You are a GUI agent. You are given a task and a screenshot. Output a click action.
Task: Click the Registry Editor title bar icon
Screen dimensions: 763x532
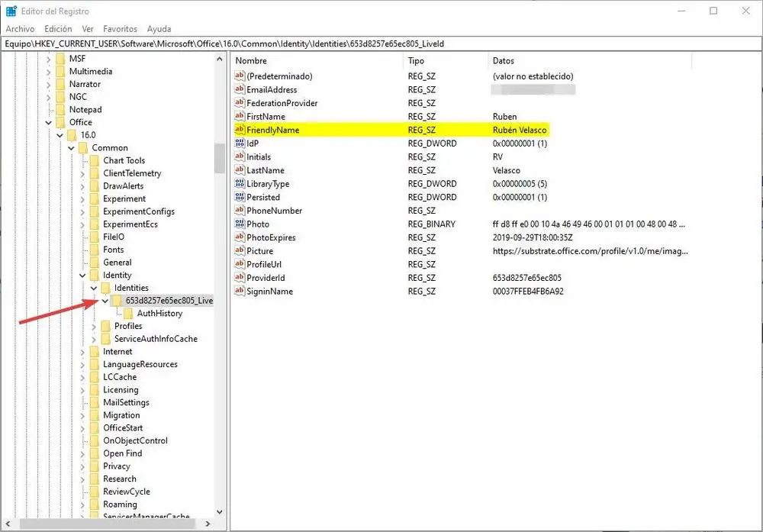[11, 11]
